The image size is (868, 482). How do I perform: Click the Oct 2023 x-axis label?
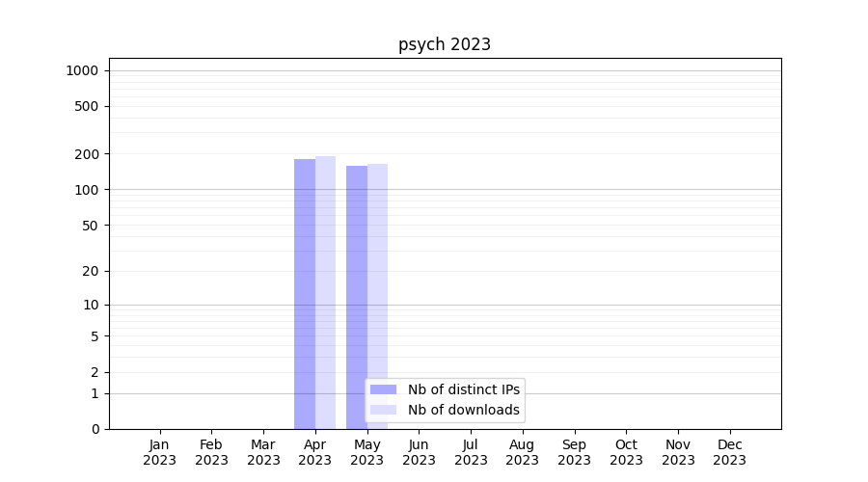(x=626, y=452)
